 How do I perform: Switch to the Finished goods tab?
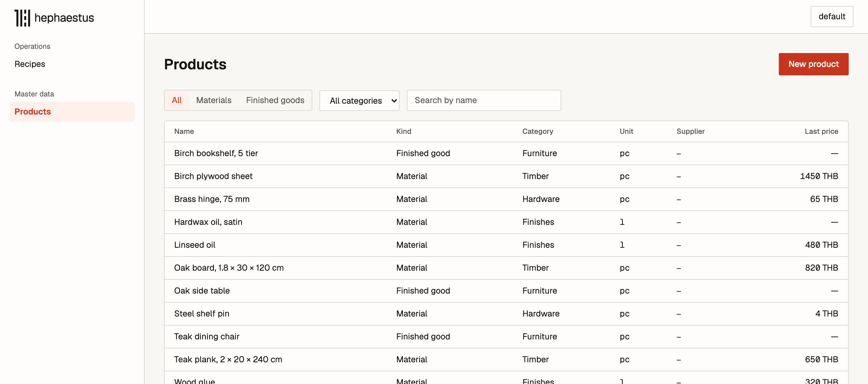275,100
